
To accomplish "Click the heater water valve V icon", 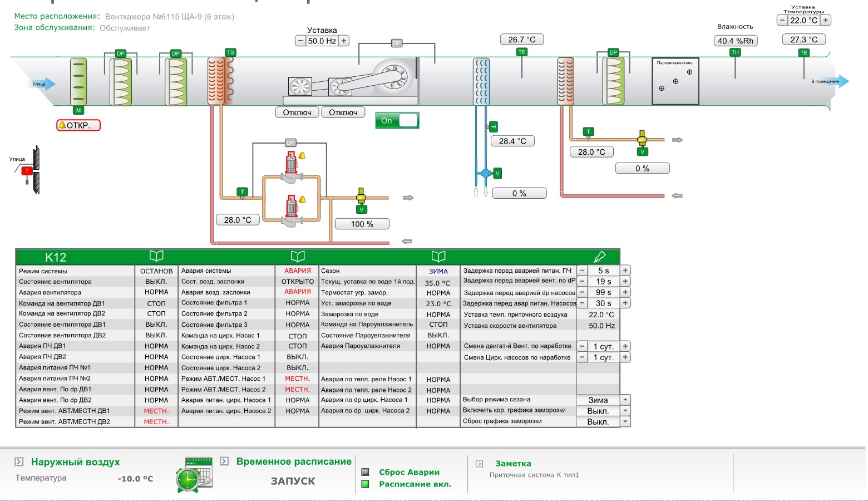I will [361, 209].
